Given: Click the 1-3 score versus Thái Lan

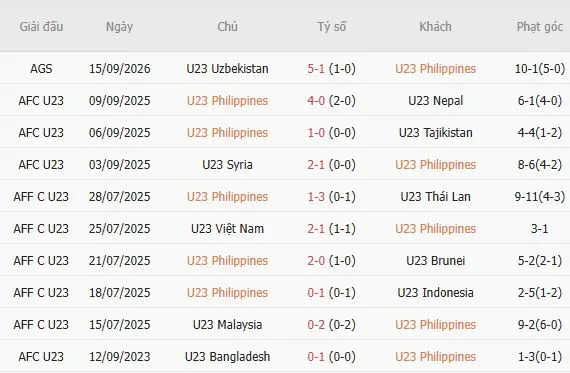Looking at the screenshot, I should pyautogui.click(x=316, y=196).
